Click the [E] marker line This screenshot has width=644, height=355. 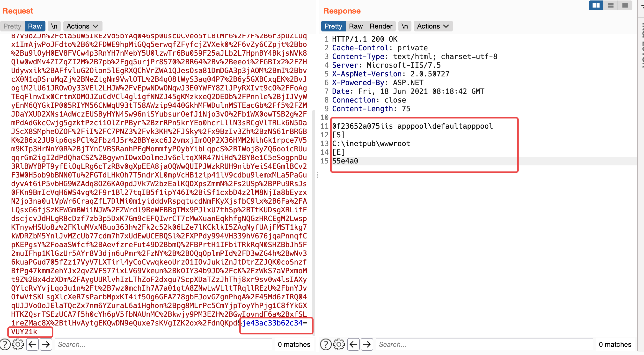click(338, 152)
